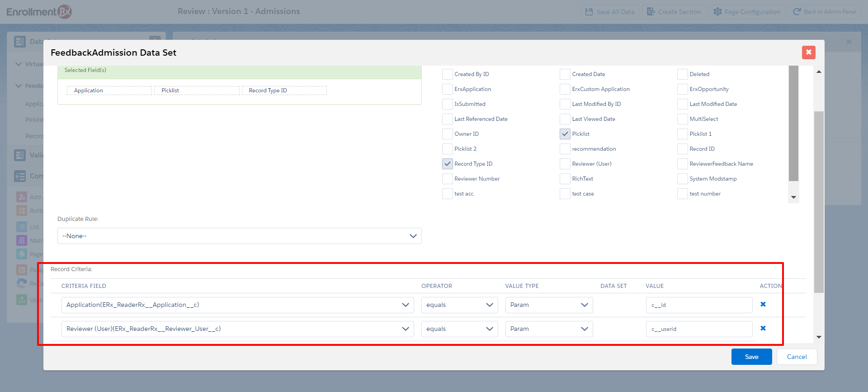Click the Save All Data icon
Viewport: 868px width, 392px height.
point(589,12)
